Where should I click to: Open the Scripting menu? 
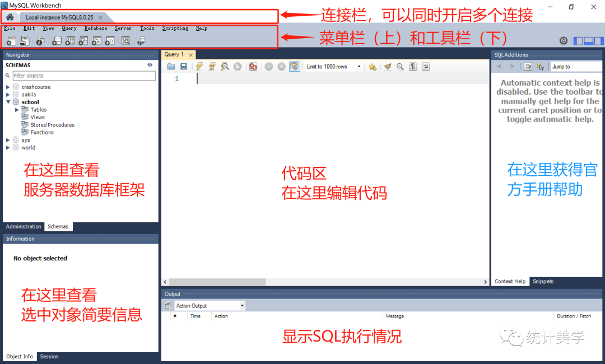(175, 28)
